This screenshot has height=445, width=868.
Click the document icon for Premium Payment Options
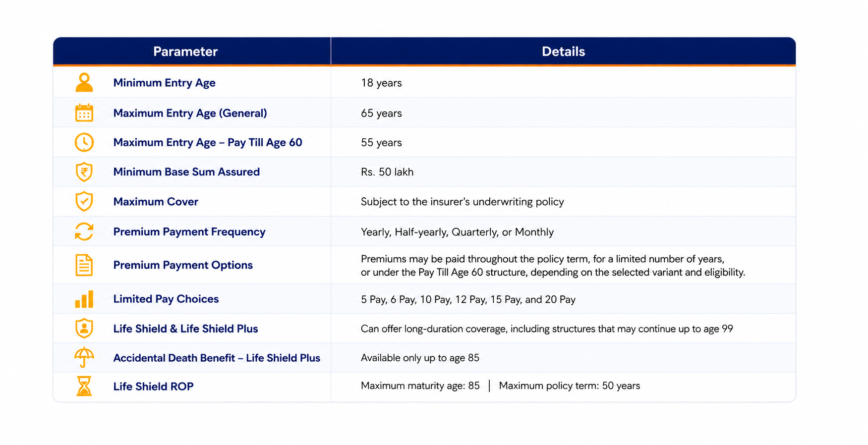(84, 265)
